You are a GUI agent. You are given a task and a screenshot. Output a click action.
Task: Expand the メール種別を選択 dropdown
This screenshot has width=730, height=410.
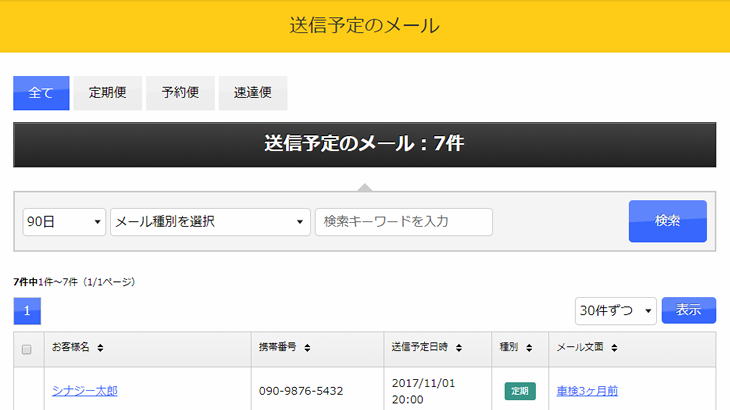point(210,222)
